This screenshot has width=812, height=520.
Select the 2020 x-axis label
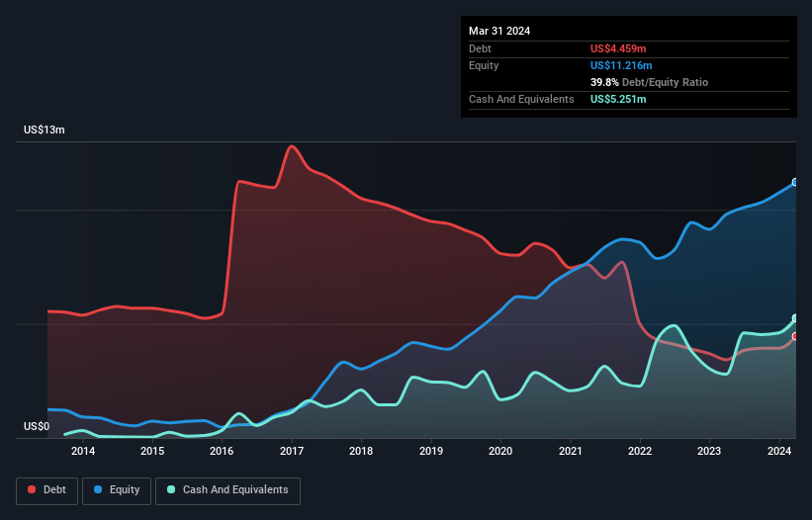point(500,451)
